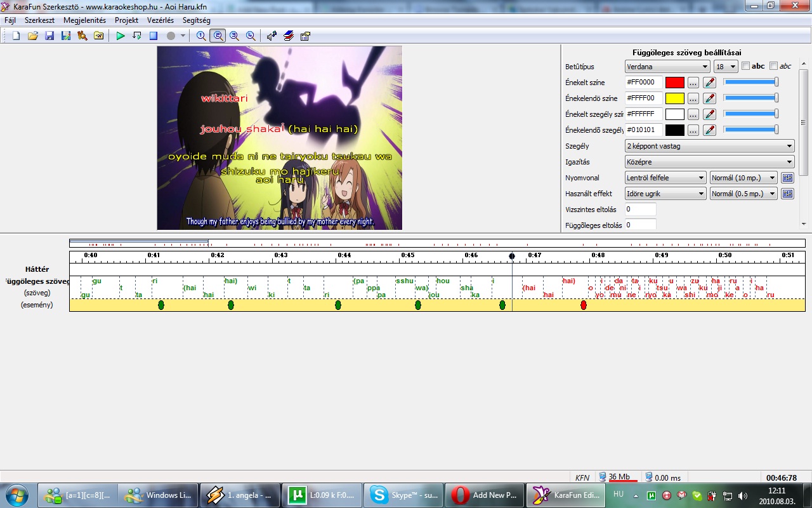Click the properties checklist toolbar icon
The image size is (812, 508).
click(305, 36)
